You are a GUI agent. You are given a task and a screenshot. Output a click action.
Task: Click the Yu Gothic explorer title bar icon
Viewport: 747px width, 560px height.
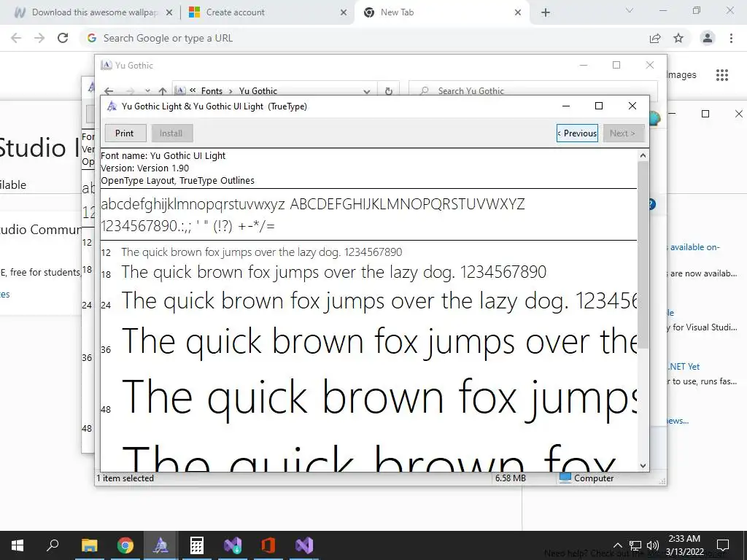coord(107,65)
